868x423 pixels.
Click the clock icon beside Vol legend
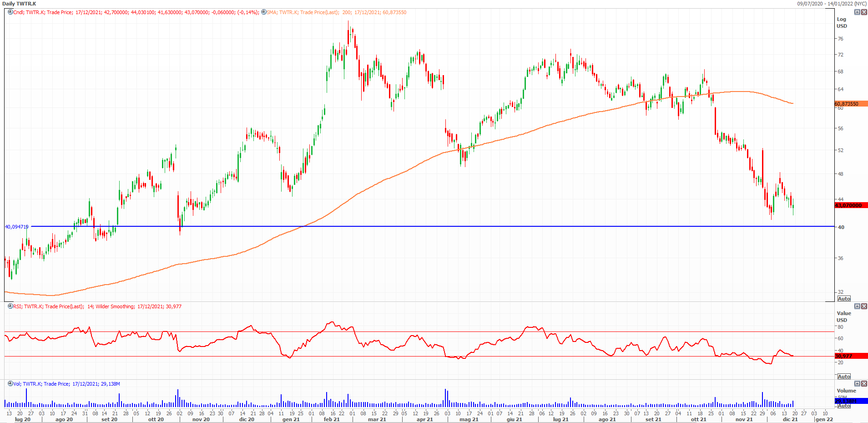tap(10, 384)
